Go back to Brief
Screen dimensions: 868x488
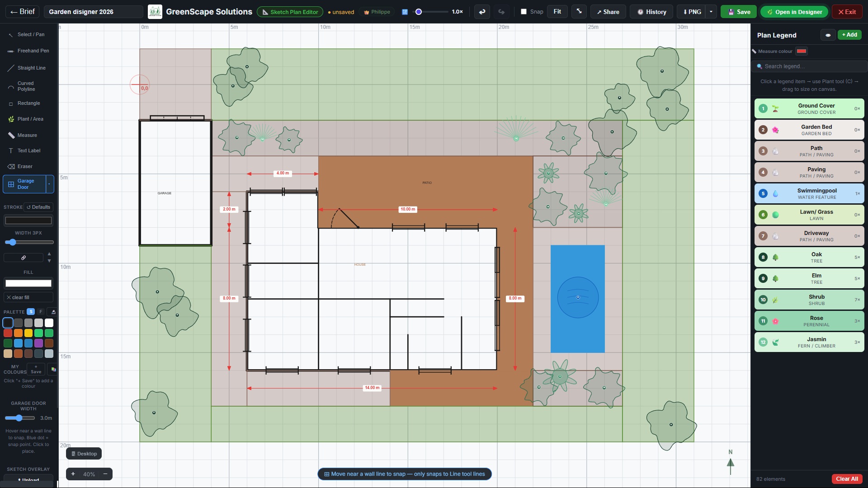tap(23, 12)
